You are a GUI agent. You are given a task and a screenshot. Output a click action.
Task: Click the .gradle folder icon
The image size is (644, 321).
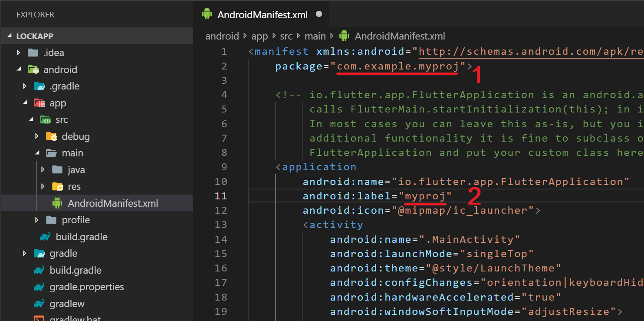pos(39,86)
